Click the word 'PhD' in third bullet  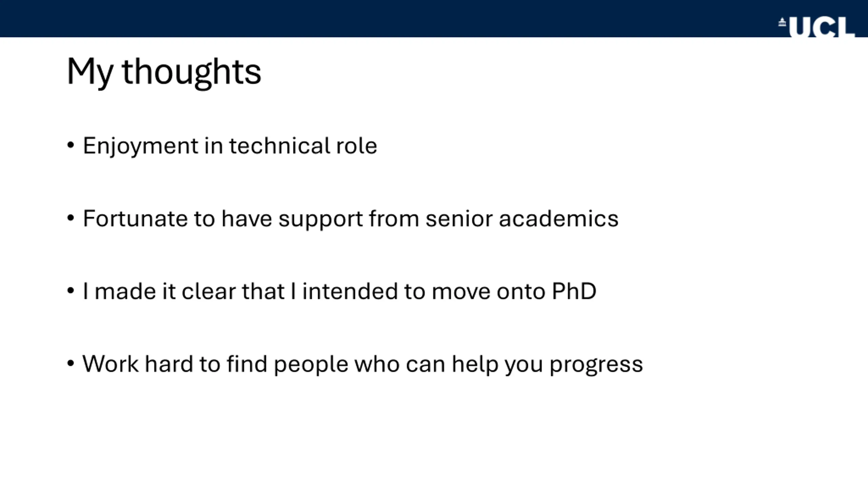click(x=574, y=291)
